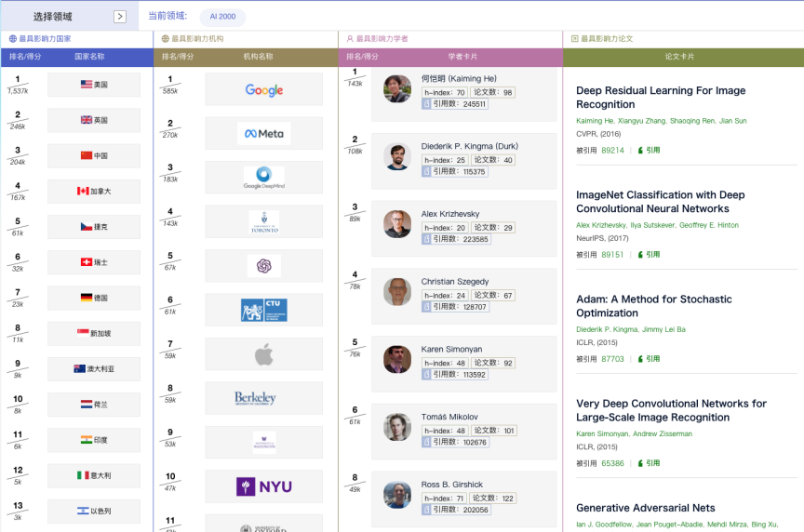The width and height of the screenshot is (804, 532).
Task: Select the 新加坡 country card
Action: (x=94, y=333)
